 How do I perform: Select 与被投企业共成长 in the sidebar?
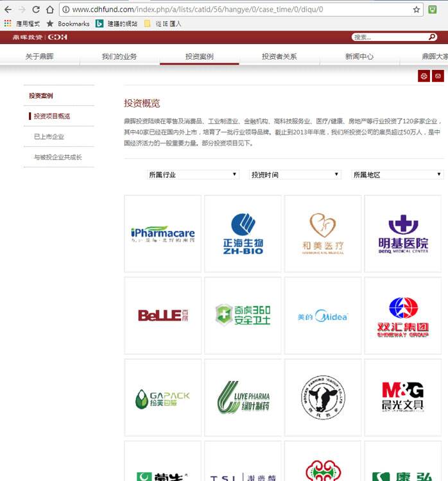tap(58, 157)
